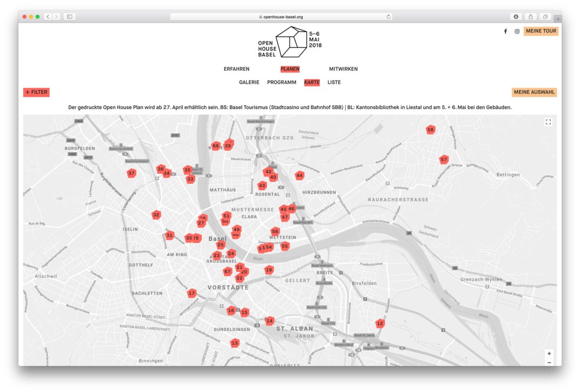Switch to the GALERIE view
This screenshot has width=580, height=392.
pyautogui.click(x=249, y=83)
